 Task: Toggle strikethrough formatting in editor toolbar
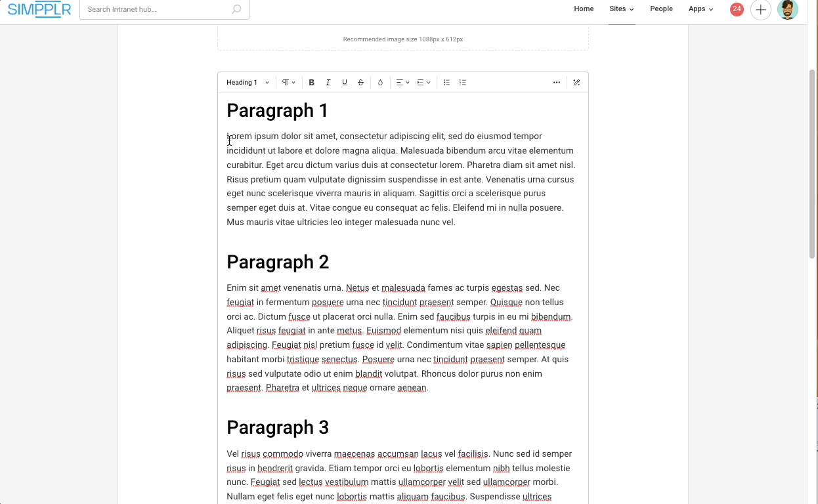click(360, 83)
